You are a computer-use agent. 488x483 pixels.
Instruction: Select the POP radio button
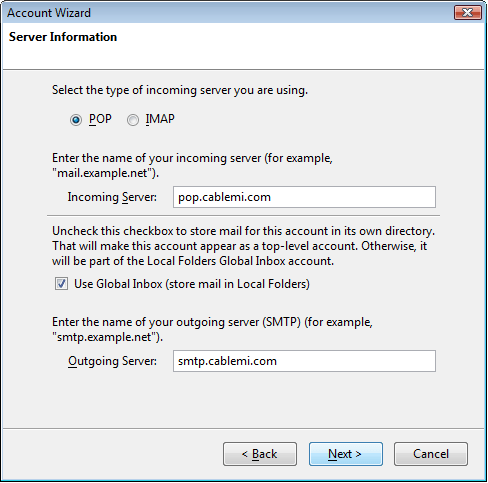pyautogui.click(x=76, y=120)
